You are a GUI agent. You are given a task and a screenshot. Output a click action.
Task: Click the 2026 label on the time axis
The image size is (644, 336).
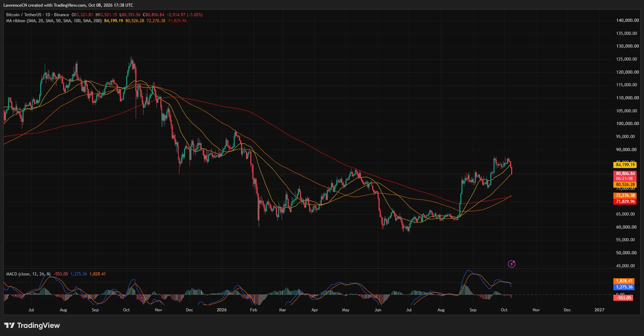(222, 310)
